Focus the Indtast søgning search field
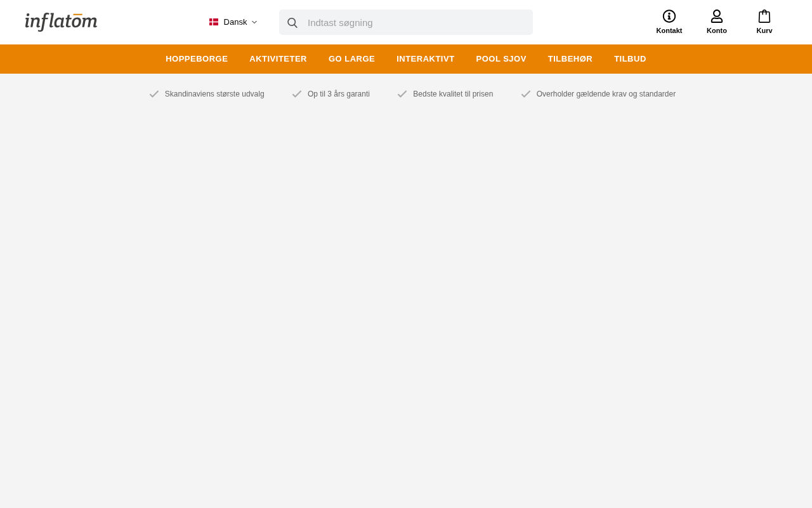The image size is (812, 508). [406, 22]
